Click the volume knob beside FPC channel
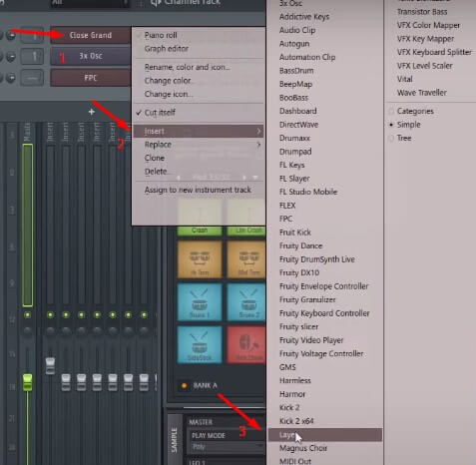 11,78
